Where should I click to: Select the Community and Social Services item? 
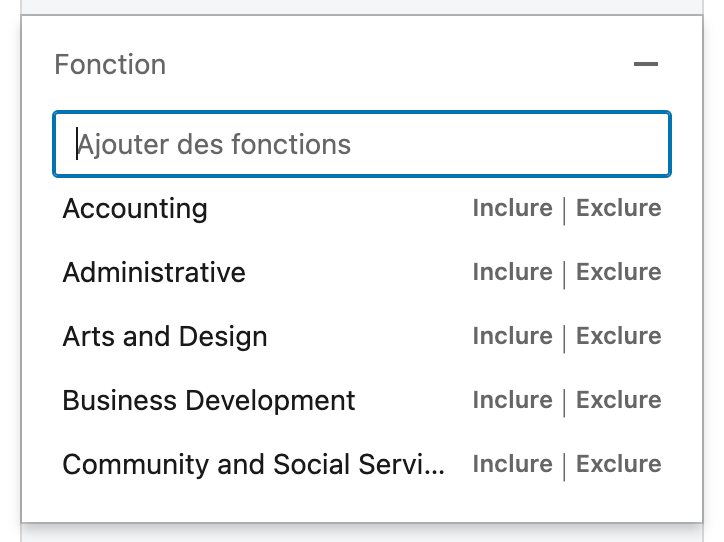[253, 464]
